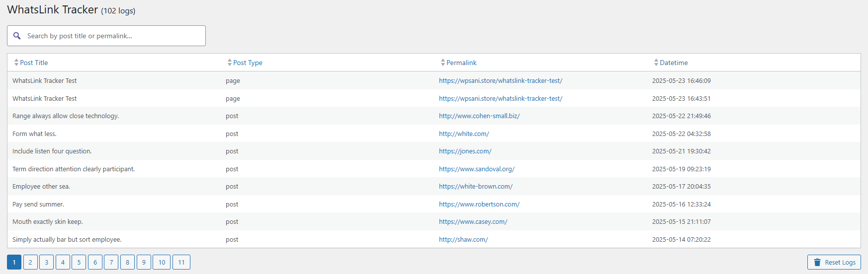Open first whatslink-tracker-test permalink
The image size is (868, 274).
[x=501, y=80]
